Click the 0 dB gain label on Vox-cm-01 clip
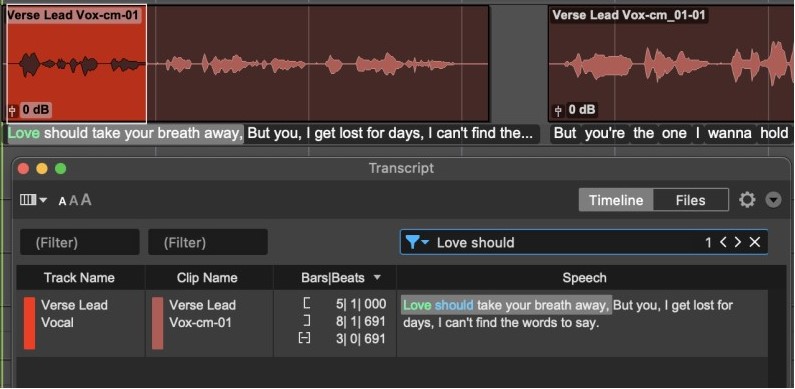 pos(36,110)
